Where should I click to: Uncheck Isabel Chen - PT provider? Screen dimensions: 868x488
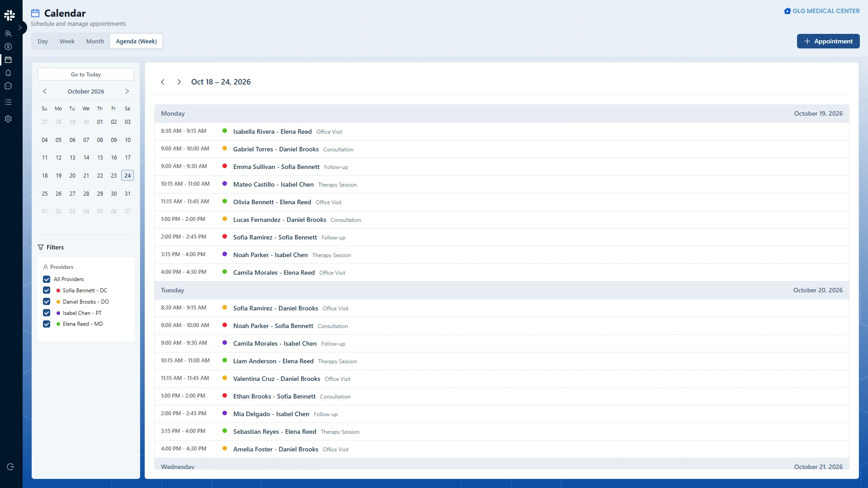tap(47, 313)
